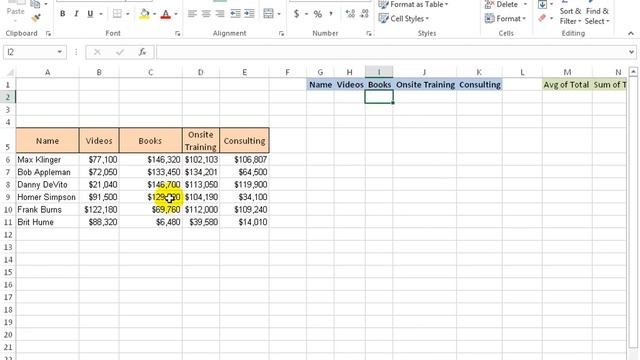Click the Format Painter brush icon
This screenshot has width=640, height=360.
click(36, 18)
